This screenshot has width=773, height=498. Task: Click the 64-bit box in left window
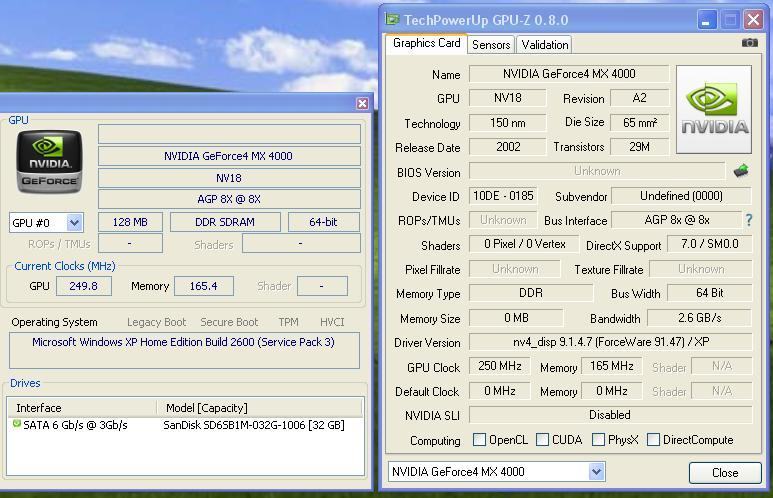click(x=323, y=222)
